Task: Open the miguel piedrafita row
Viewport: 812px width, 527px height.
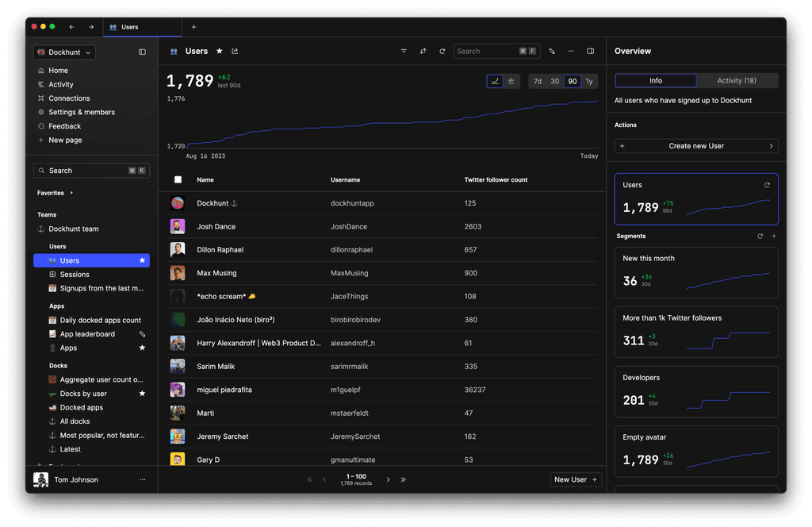Action: pos(383,390)
